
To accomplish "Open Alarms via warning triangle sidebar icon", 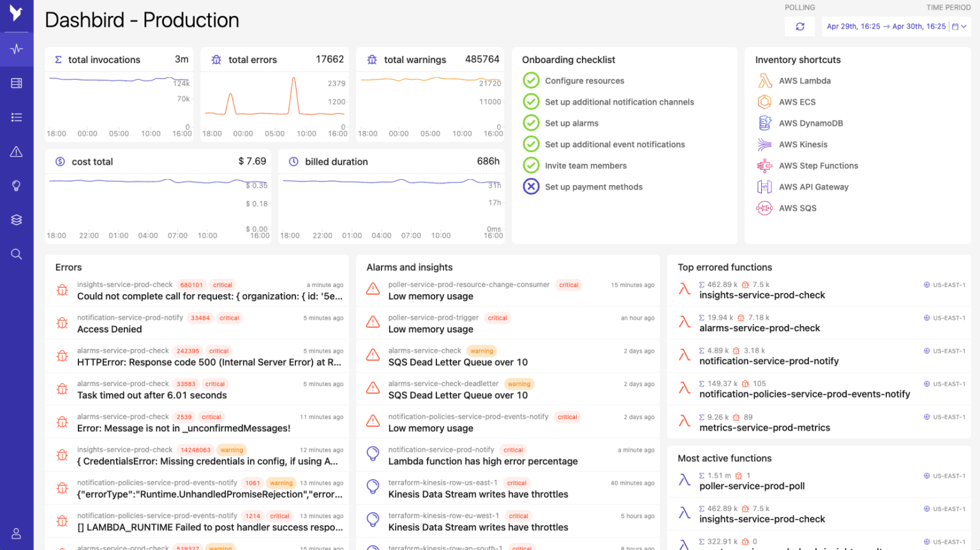I will (x=17, y=151).
